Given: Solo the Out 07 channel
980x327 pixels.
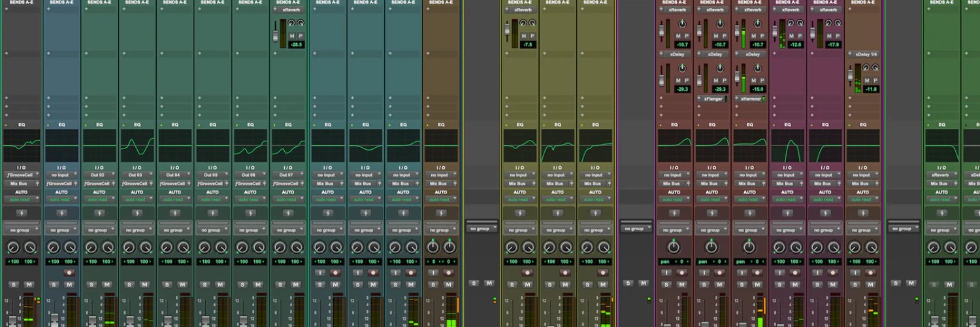Looking at the screenshot, I should [x=281, y=284].
